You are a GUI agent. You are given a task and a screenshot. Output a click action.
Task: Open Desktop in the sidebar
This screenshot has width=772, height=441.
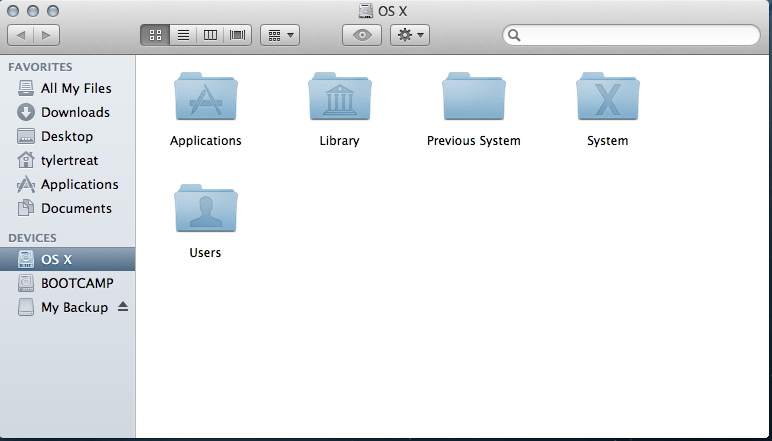pyautogui.click(x=67, y=136)
